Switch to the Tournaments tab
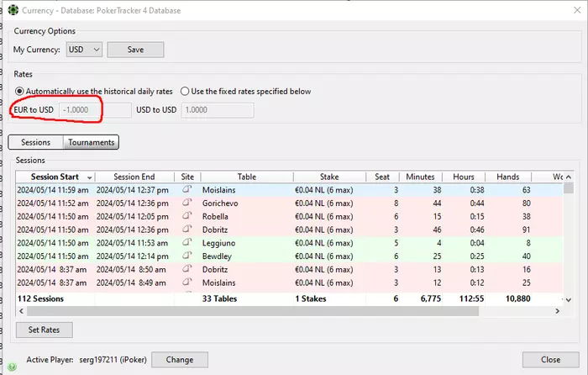The width and height of the screenshot is (588, 375). tap(91, 142)
